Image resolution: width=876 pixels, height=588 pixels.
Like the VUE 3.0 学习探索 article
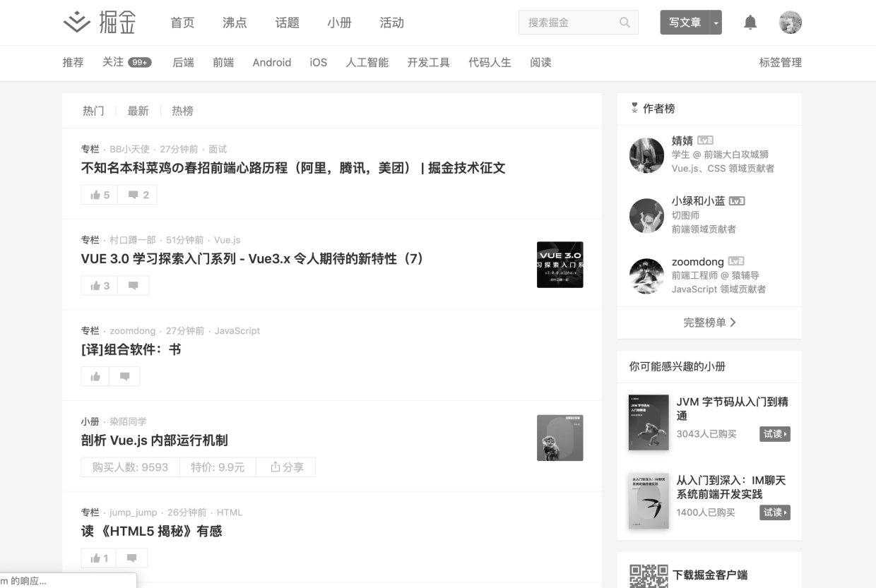[100, 286]
